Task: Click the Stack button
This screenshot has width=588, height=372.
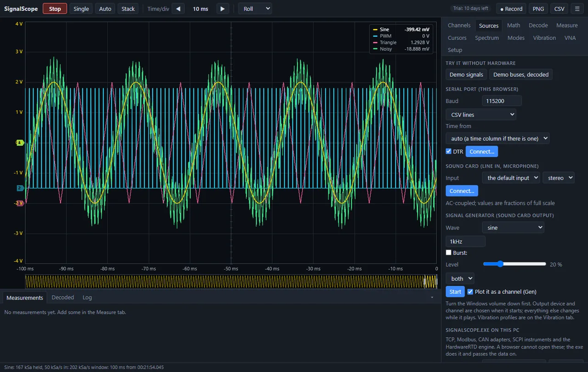Action: coord(128,9)
